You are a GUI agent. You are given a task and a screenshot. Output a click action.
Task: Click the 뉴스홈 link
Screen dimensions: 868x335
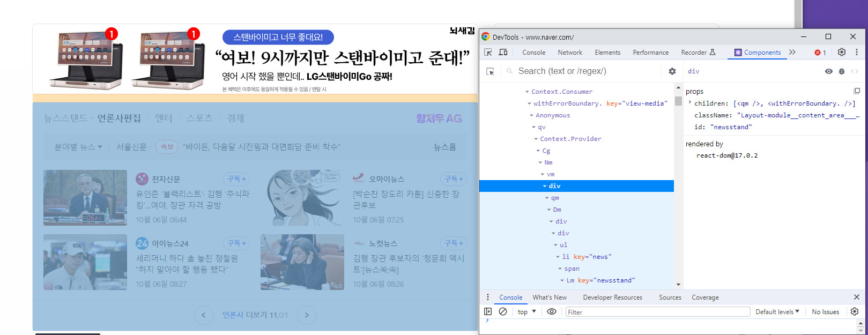(444, 147)
